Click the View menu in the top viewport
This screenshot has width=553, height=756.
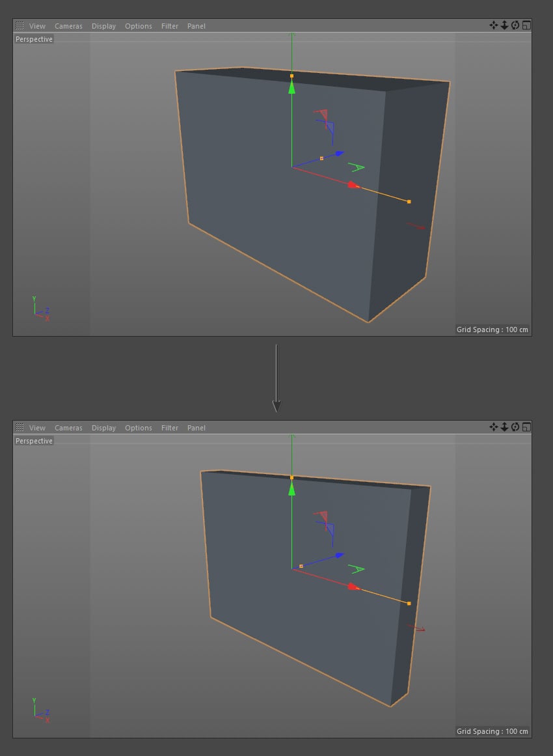pos(37,26)
